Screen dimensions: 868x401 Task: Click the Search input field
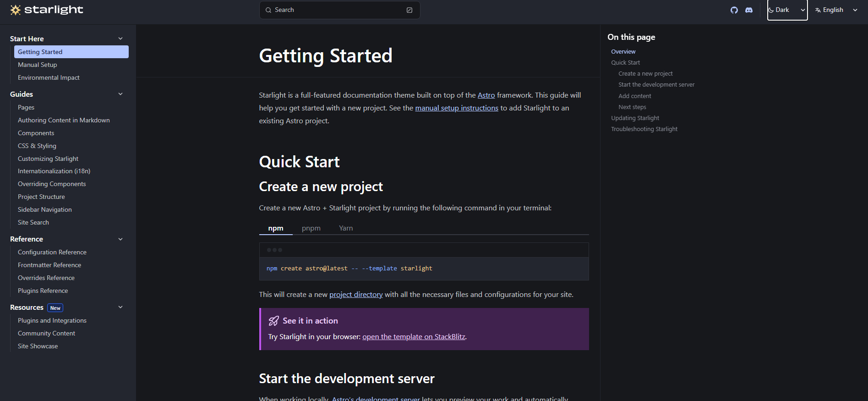point(339,10)
